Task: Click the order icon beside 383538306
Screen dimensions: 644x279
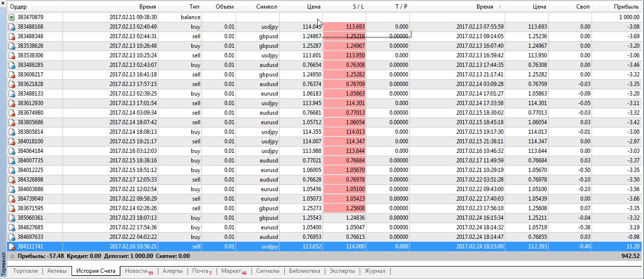Action: click(x=12, y=55)
